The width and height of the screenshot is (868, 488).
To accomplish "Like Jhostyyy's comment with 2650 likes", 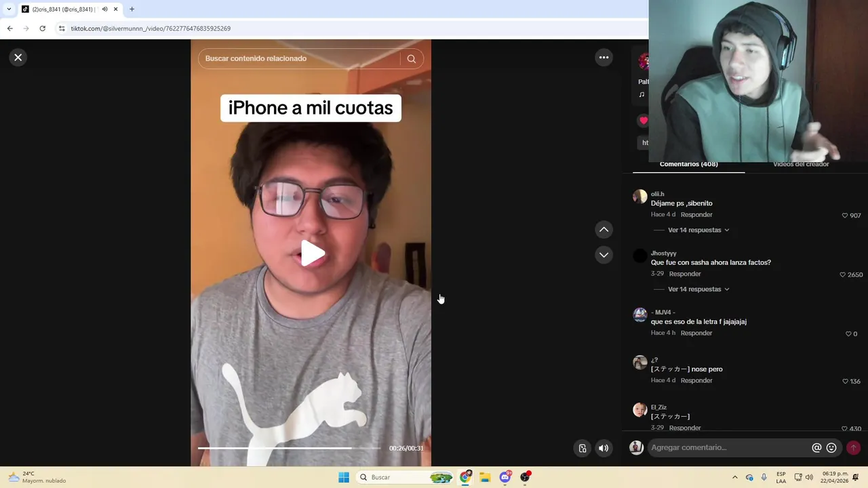I will pyautogui.click(x=843, y=275).
